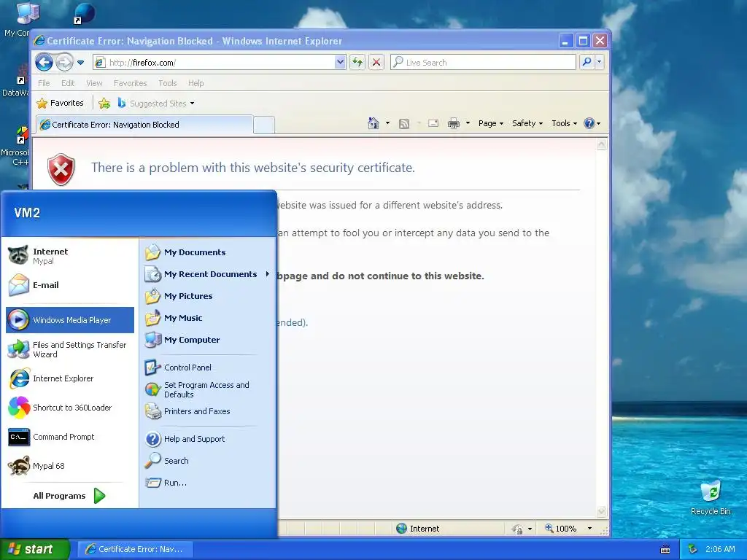Select the Certificate Error tab

(x=144, y=125)
